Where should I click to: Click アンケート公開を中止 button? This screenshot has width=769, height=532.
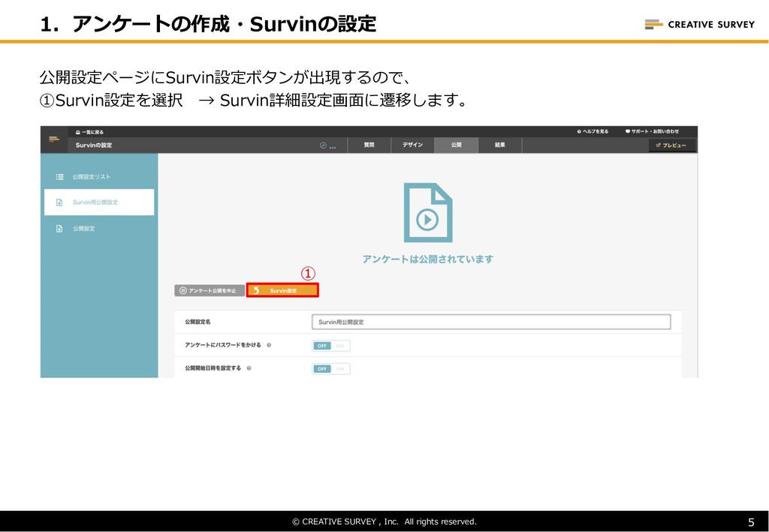tap(210, 290)
